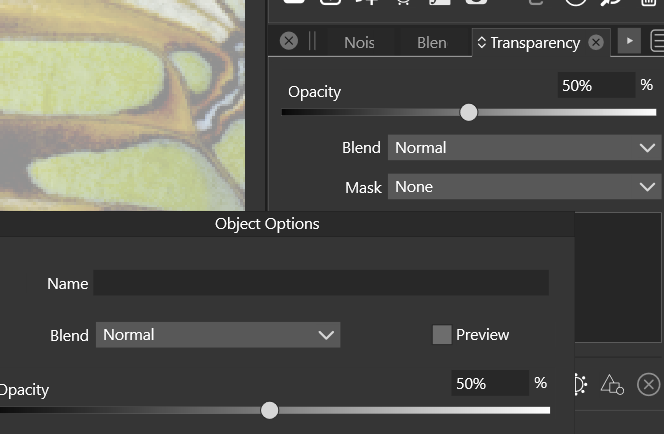Screen dimensions: 664x434
Task: Click Opacity slider handle in Object Options
Action: click(269, 410)
